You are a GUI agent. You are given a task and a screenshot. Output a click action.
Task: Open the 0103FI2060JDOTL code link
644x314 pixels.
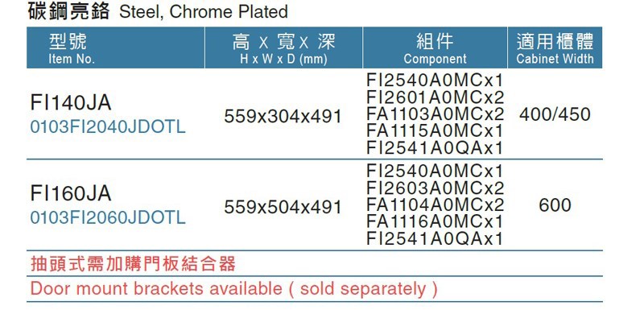pyautogui.click(x=108, y=217)
